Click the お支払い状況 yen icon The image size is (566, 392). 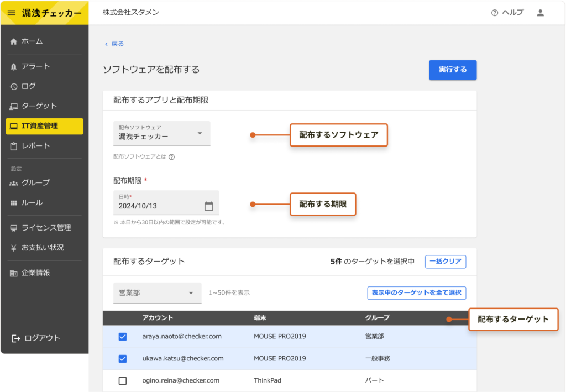click(14, 248)
